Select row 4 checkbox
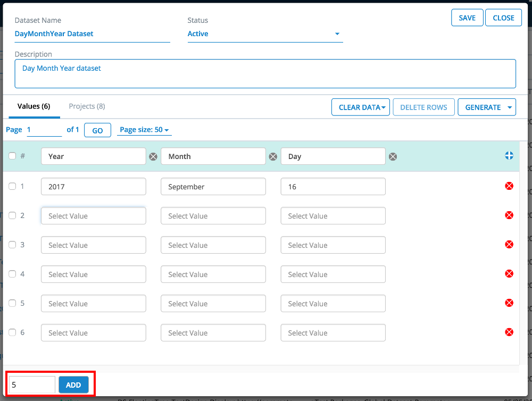The width and height of the screenshot is (532, 401). (x=12, y=274)
